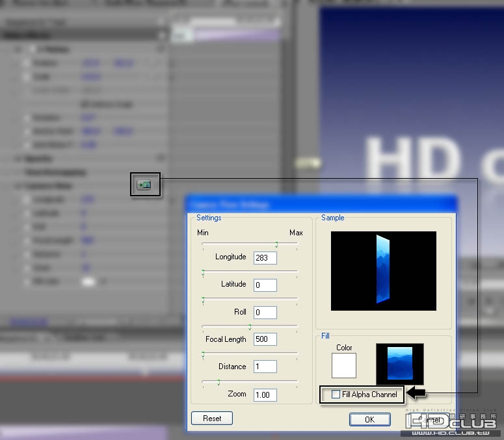Click the Focal Length slider handle
The height and width of the screenshot is (440, 504).
(x=250, y=328)
